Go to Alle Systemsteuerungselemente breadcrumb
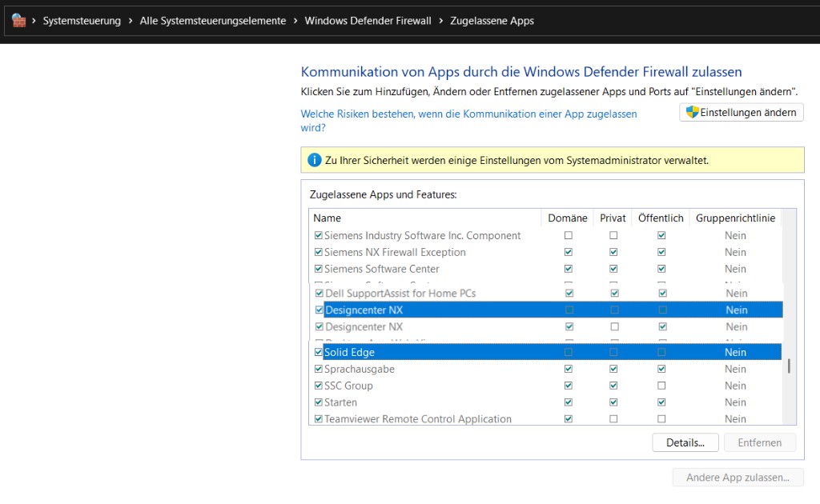 [213, 21]
